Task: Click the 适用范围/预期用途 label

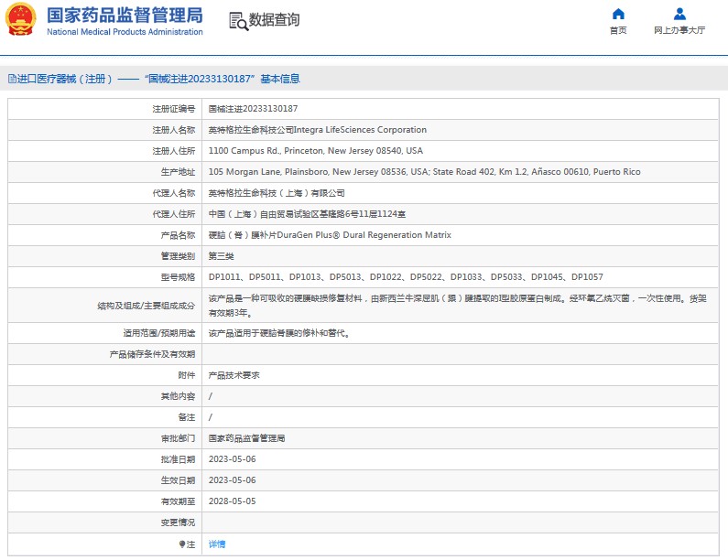Action: [159, 333]
